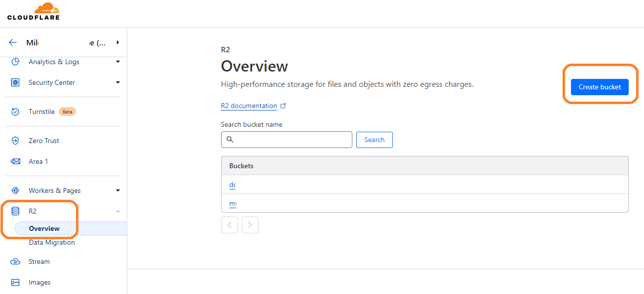Image resolution: width=644 pixels, height=294 pixels.
Task: Go back using the left arrow icon
Action: tap(13, 42)
